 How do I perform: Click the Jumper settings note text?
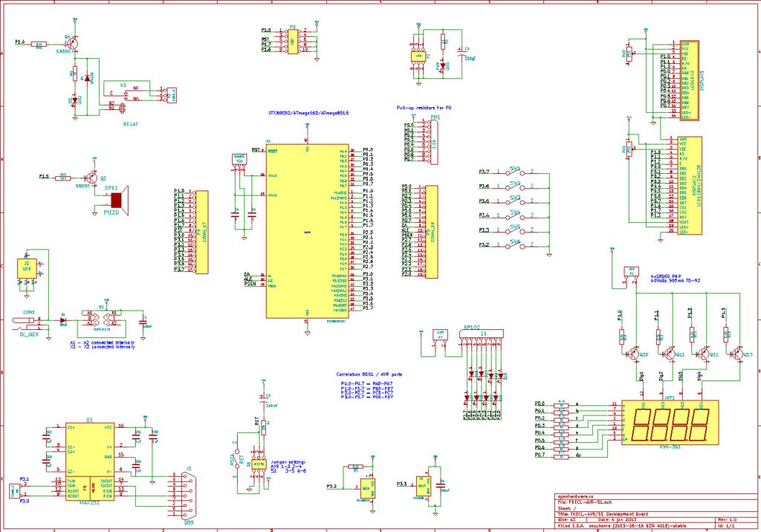coord(288,467)
